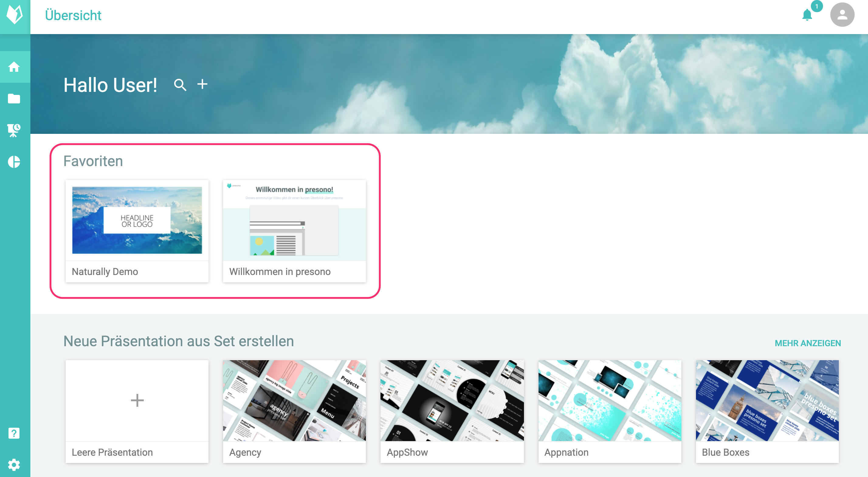Click the Hallo User! greeting
The width and height of the screenshot is (868, 477).
tap(110, 85)
